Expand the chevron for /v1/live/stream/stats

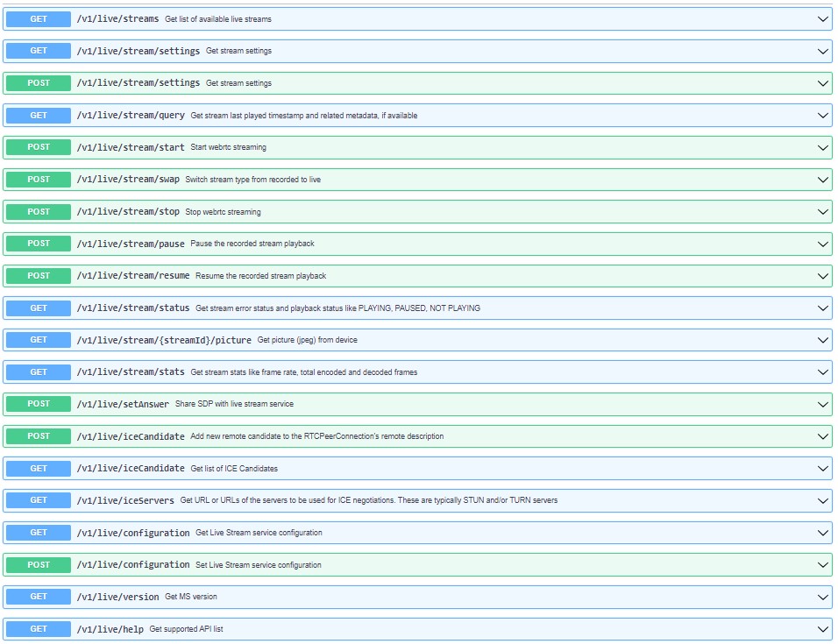822,372
